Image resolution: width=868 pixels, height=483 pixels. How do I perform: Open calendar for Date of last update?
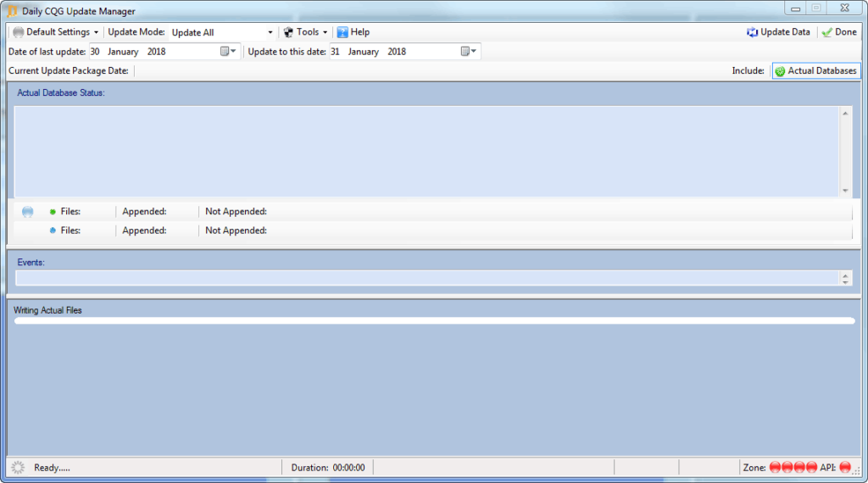[228, 52]
